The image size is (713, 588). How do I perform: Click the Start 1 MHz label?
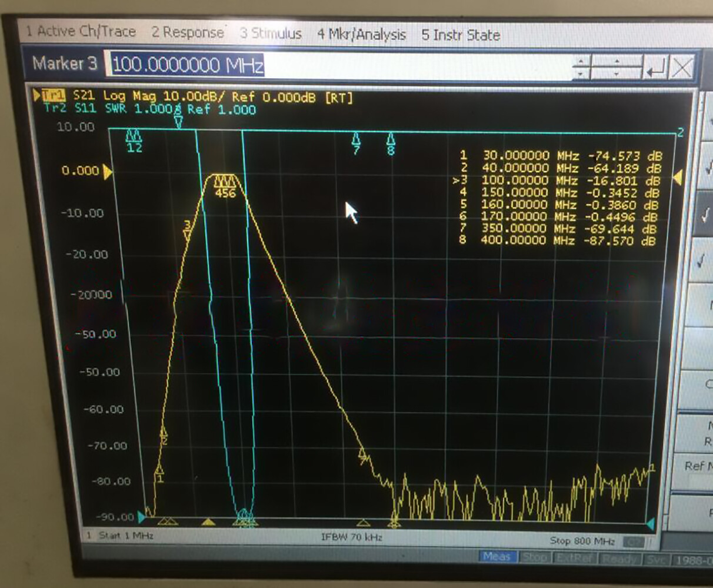point(125,536)
